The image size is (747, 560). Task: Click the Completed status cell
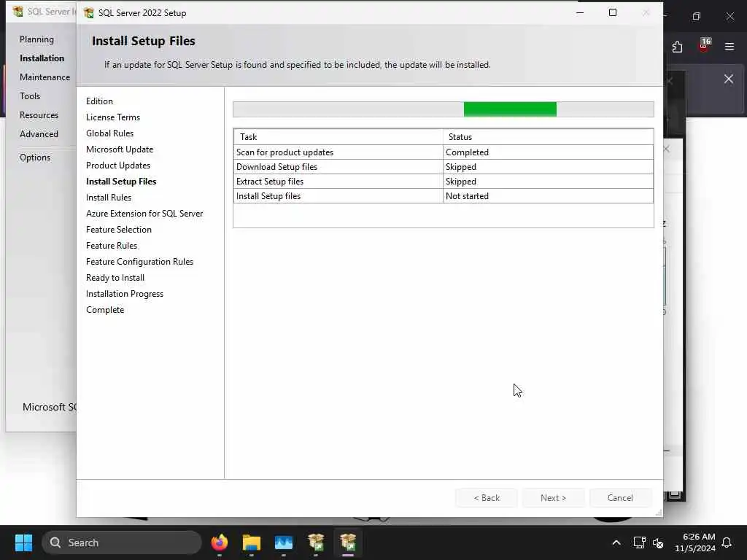pyautogui.click(x=548, y=152)
